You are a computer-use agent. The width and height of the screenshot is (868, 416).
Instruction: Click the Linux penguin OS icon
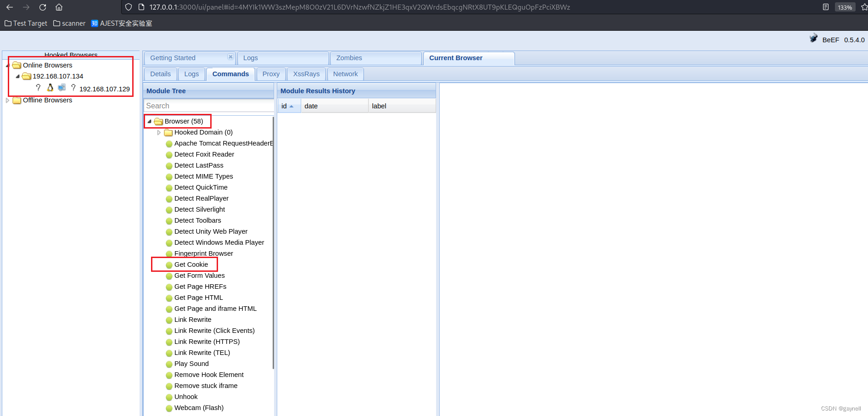(50, 88)
